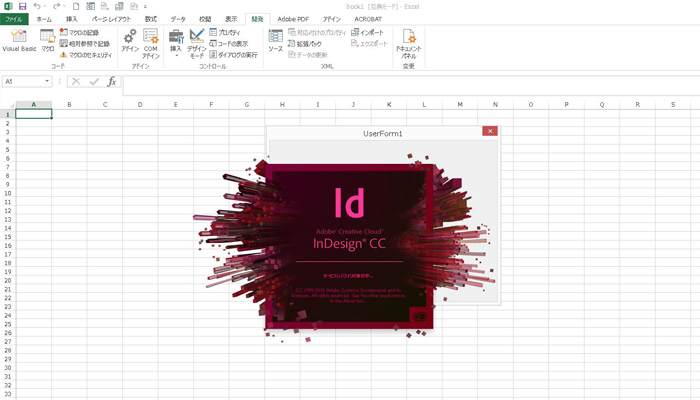This screenshot has height=400, width=700.
Task: Click the UserForm1 title bar
Action: click(382, 133)
